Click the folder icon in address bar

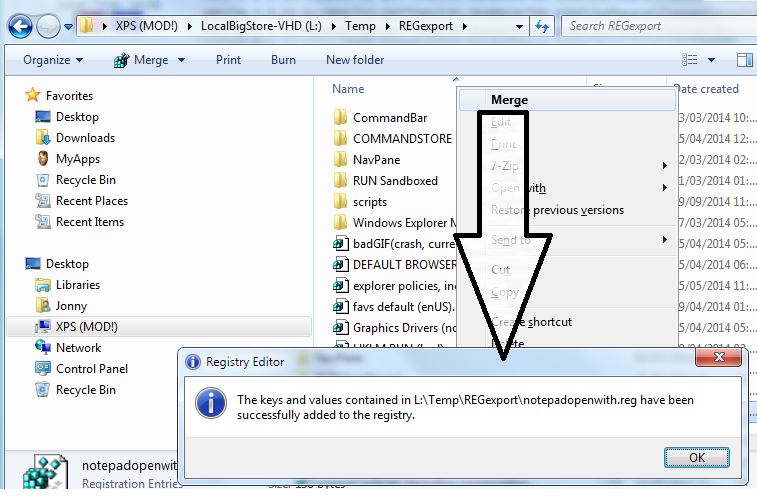pyautogui.click(x=86, y=26)
